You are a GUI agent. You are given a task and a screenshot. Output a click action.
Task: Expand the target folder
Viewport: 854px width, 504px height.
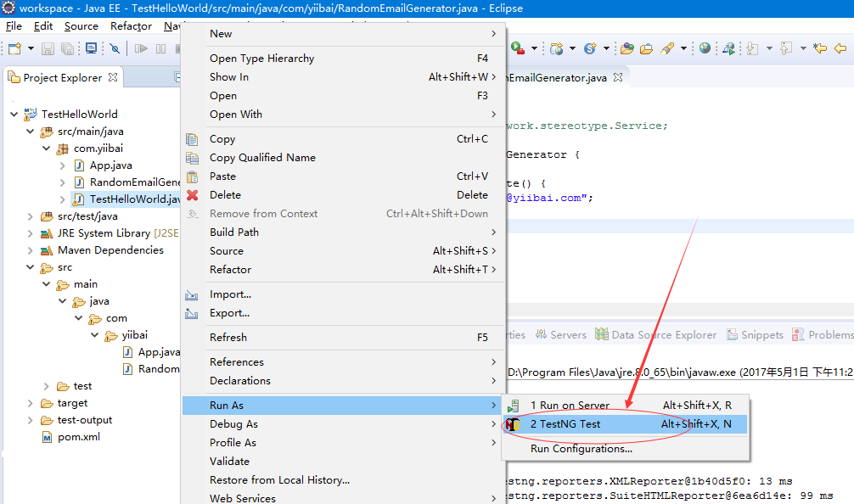point(31,403)
